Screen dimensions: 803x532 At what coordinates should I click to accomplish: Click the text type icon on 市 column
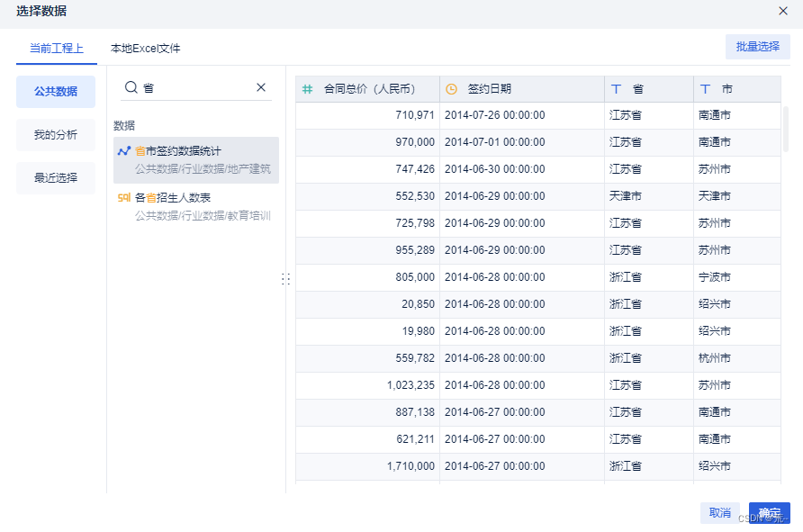tap(706, 89)
